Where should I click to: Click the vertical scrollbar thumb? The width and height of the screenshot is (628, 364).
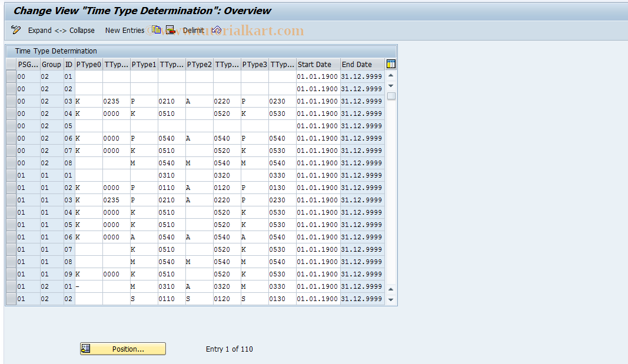click(391, 96)
